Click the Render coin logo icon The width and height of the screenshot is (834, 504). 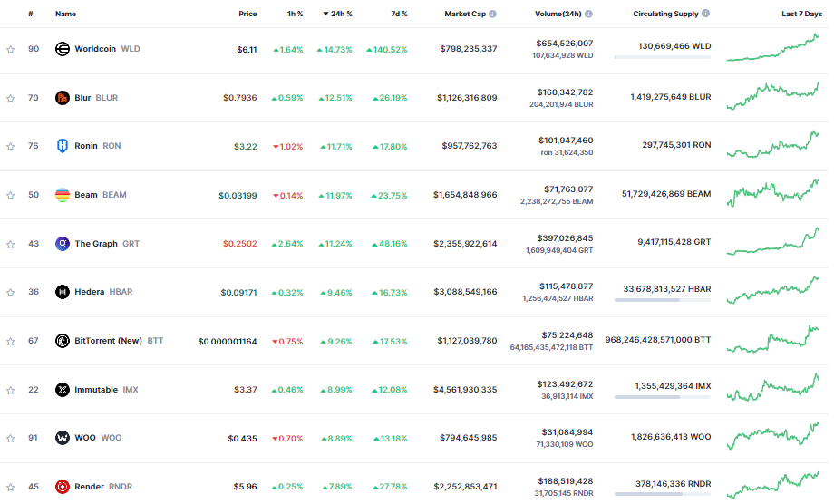tap(63, 487)
